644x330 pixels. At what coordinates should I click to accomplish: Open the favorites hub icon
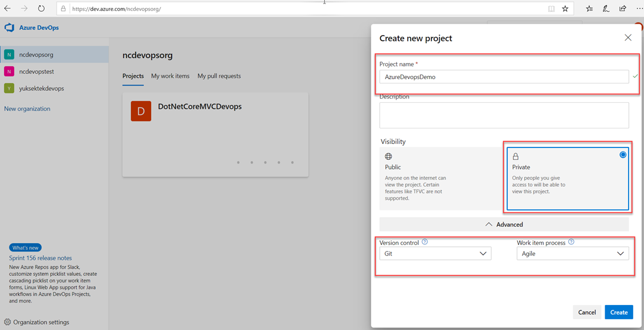click(x=589, y=8)
